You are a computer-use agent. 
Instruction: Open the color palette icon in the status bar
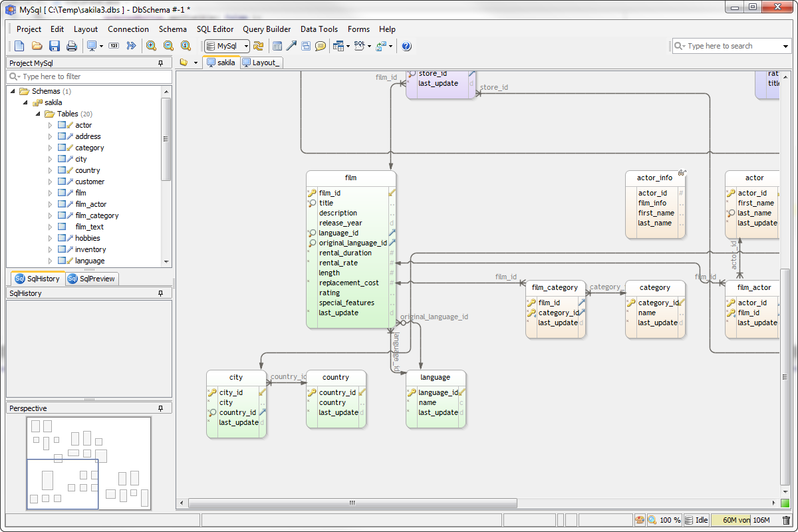(x=640, y=520)
